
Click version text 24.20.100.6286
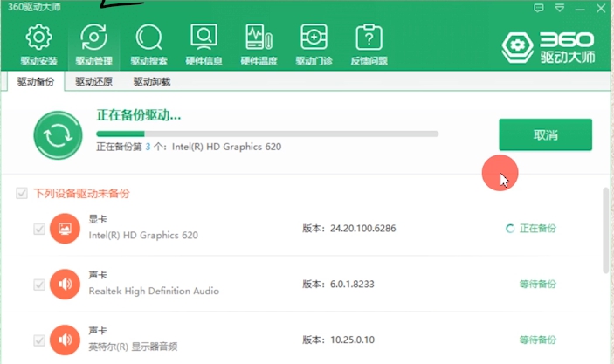(363, 229)
